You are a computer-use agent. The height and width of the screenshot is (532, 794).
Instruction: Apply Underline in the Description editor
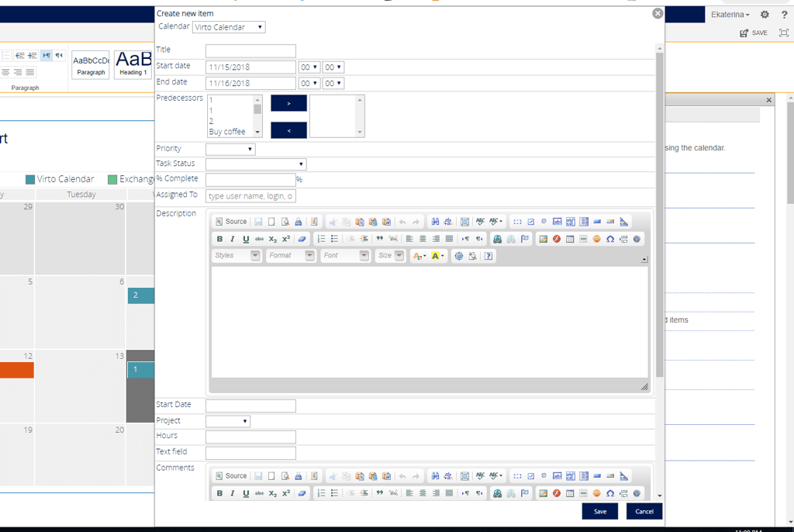(x=246, y=239)
